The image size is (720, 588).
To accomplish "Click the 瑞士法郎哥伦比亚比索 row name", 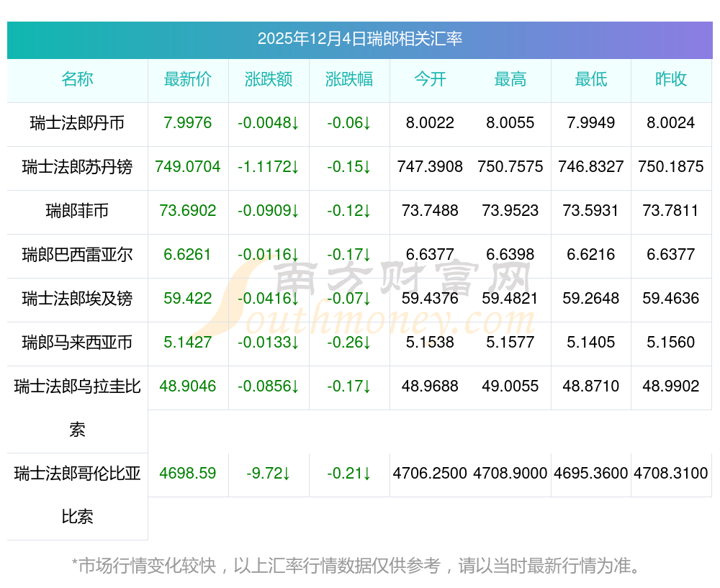I will pyautogui.click(x=77, y=495).
